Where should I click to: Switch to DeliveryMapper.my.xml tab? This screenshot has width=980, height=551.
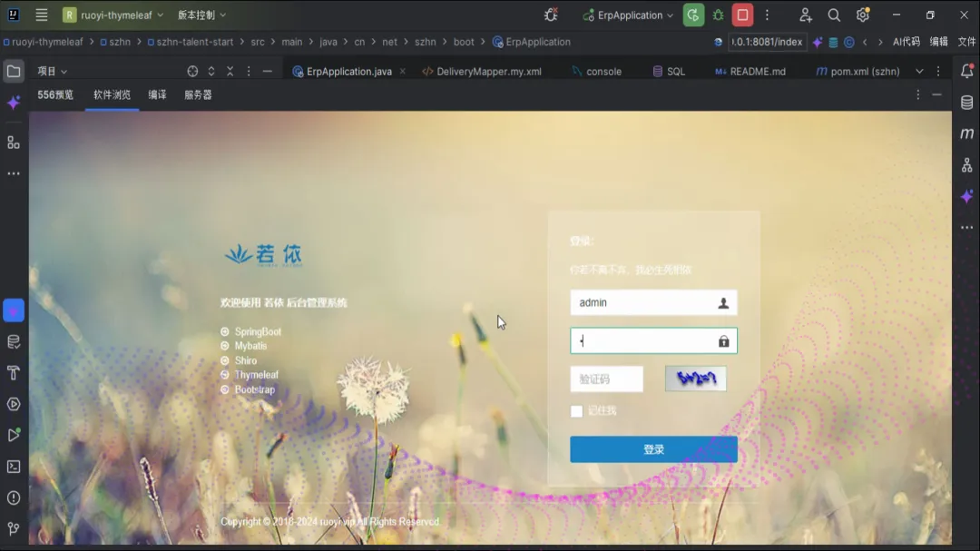coord(482,72)
